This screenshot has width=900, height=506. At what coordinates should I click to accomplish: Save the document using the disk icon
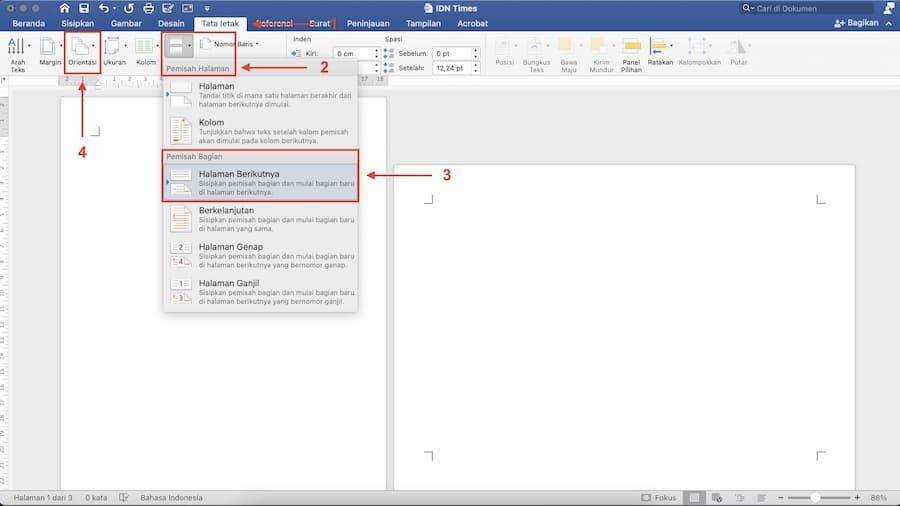click(x=84, y=8)
